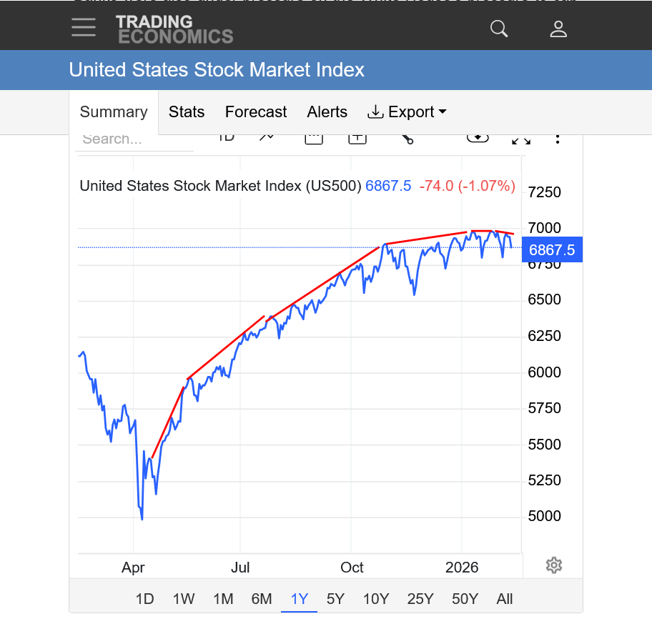This screenshot has height=644, width=652.
Task: Open chart settings gear icon
Action: [553, 565]
